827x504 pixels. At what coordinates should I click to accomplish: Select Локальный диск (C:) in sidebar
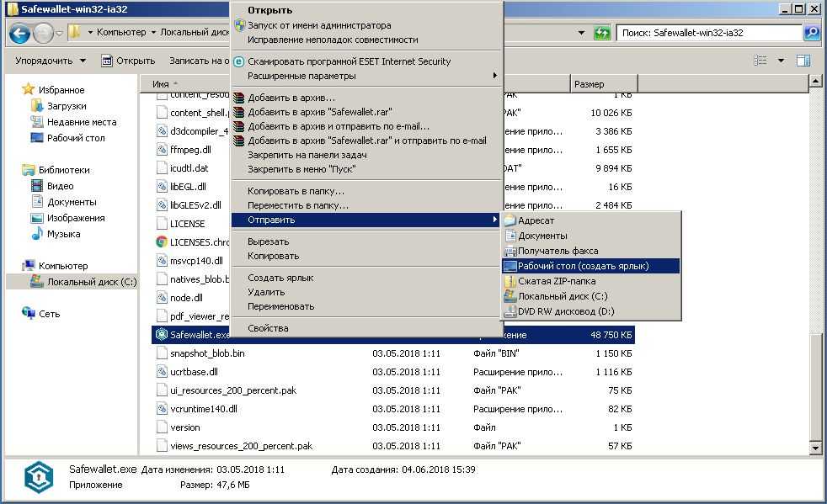(x=92, y=282)
